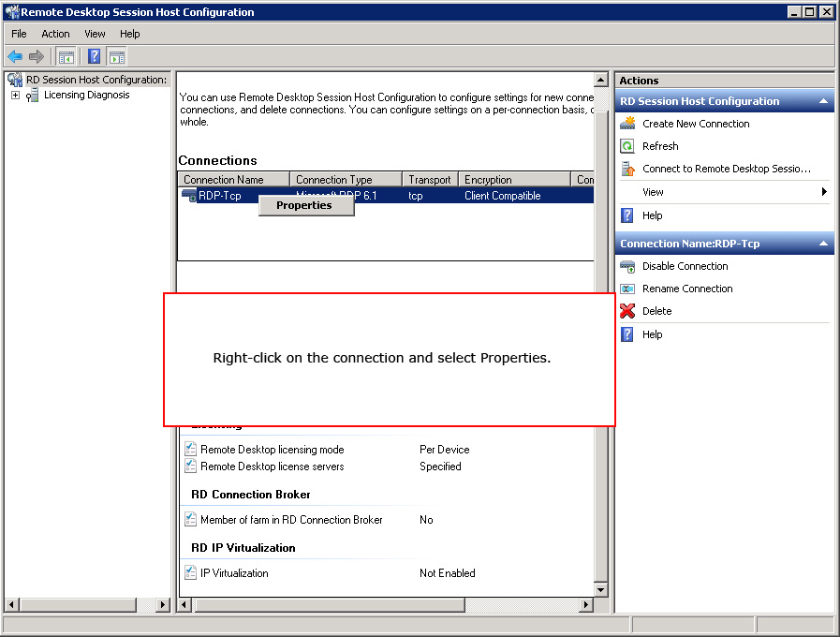840x637 pixels.
Task: Click the Per Device value
Action: tap(445, 450)
